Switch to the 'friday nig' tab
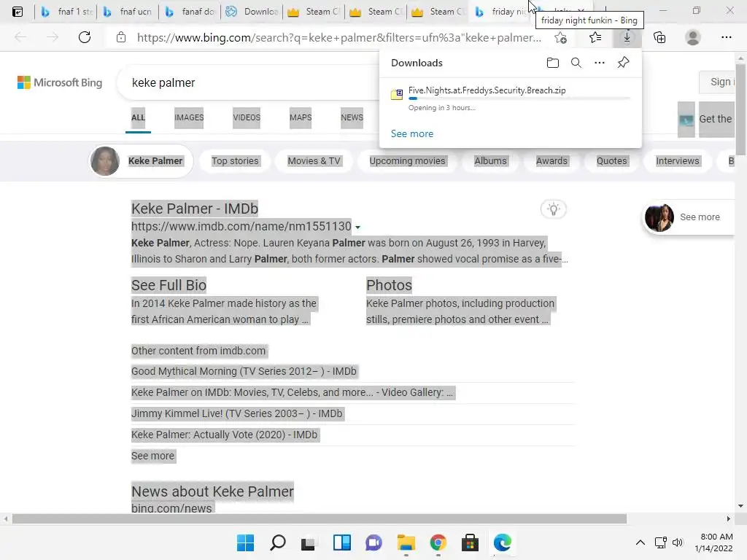 501,12
